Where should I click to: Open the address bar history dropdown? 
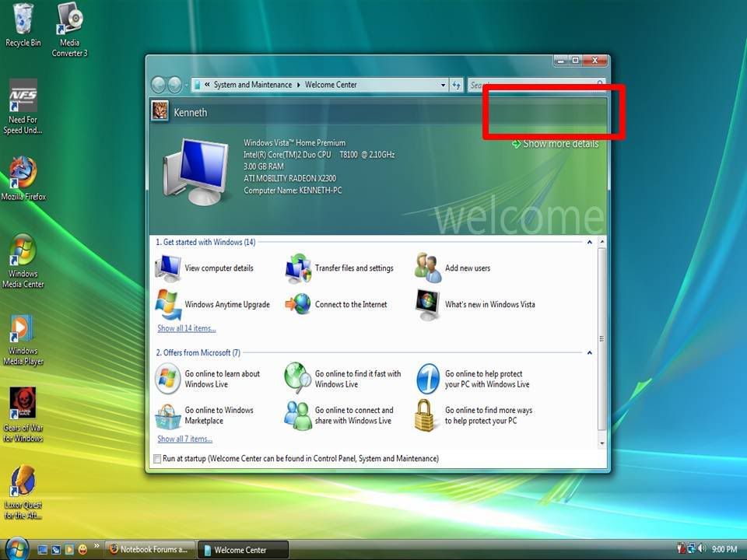point(443,85)
